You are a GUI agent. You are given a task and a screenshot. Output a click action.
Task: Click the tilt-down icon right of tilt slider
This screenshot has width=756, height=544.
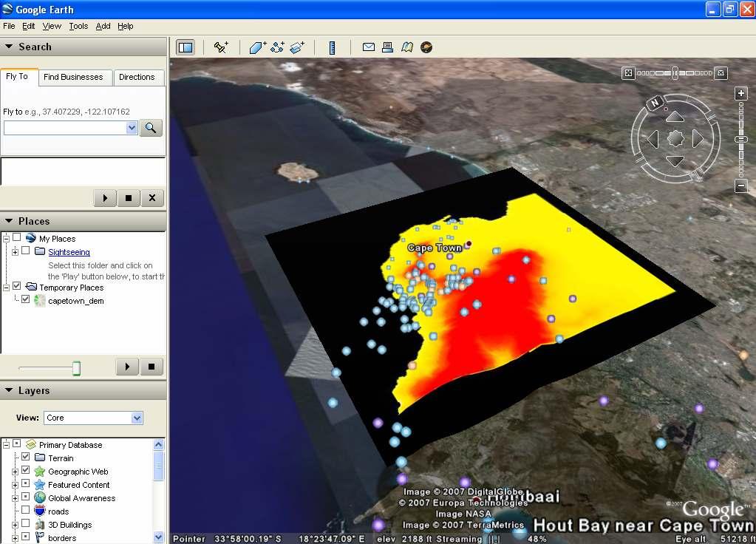[x=721, y=73]
